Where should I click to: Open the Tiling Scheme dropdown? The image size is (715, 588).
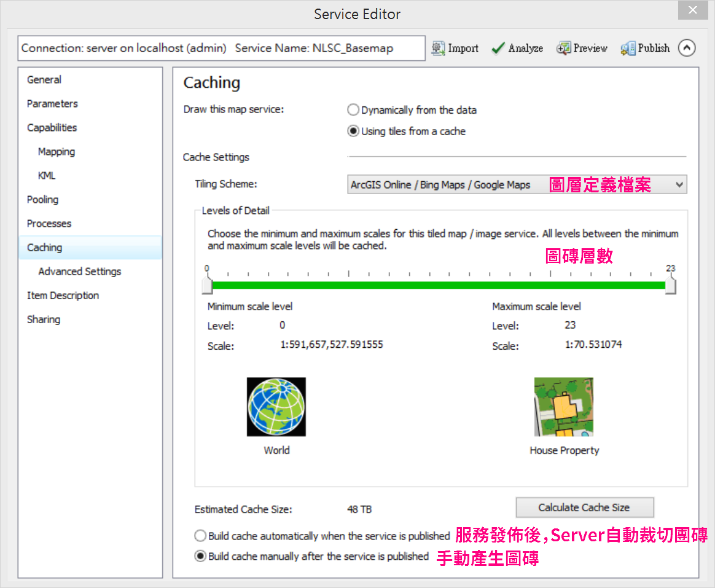click(x=517, y=185)
